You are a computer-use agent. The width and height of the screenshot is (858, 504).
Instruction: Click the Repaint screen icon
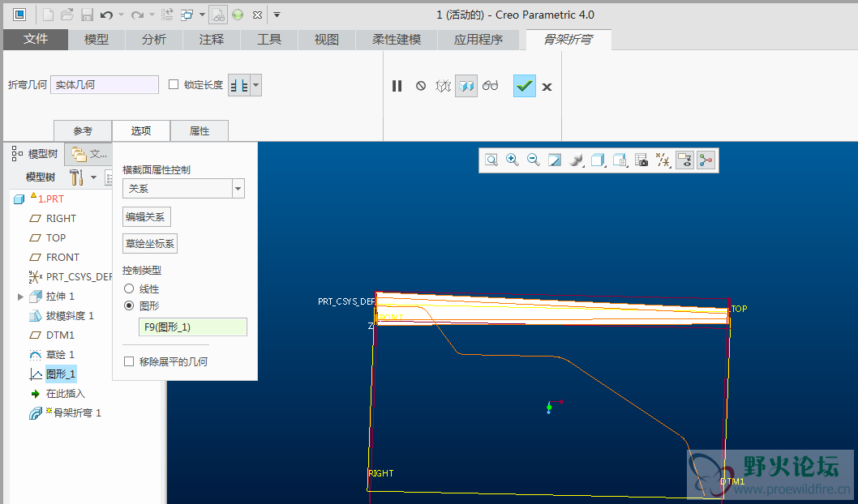point(555,160)
